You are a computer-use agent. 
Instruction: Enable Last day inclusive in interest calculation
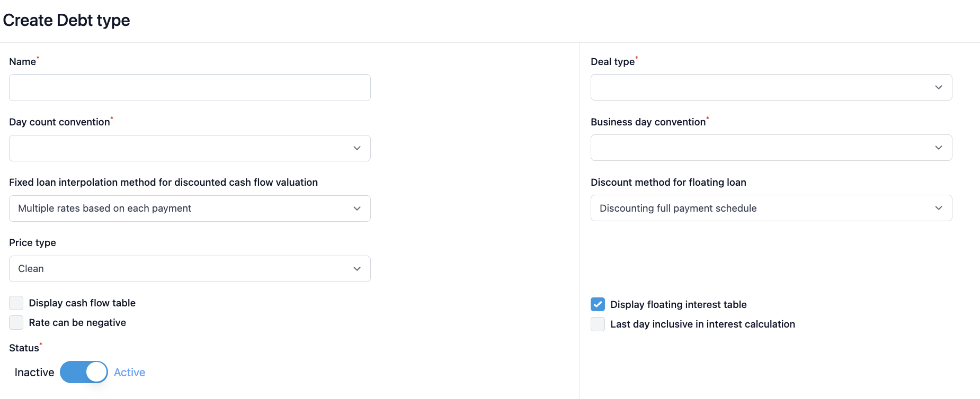pos(598,324)
